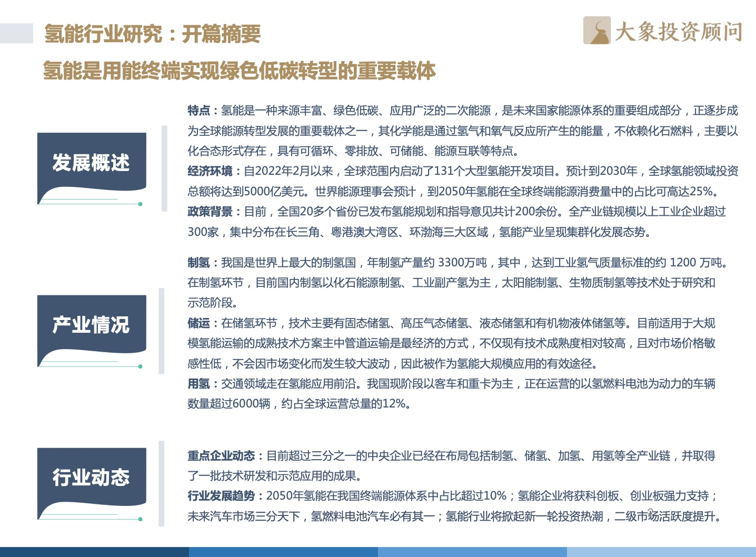Click the bold label 储运

click(199, 323)
